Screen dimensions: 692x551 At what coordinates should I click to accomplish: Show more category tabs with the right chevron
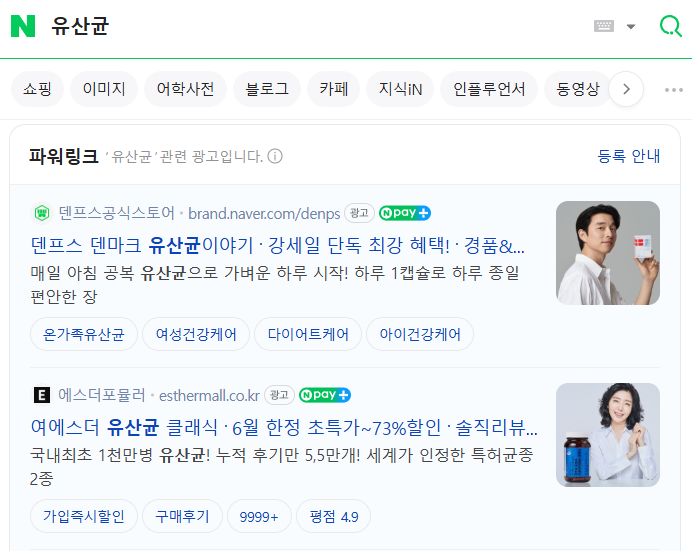pyautogui.click(x=626, y=89)
